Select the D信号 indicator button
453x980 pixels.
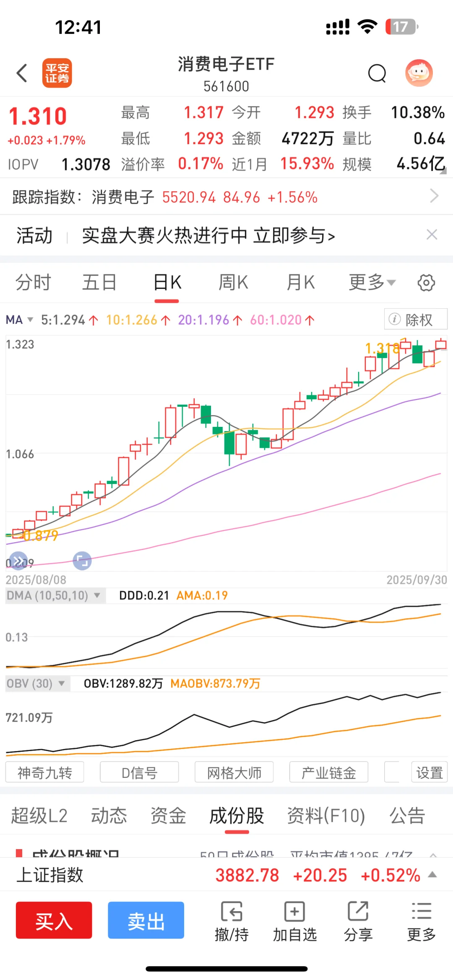point(139,772)
